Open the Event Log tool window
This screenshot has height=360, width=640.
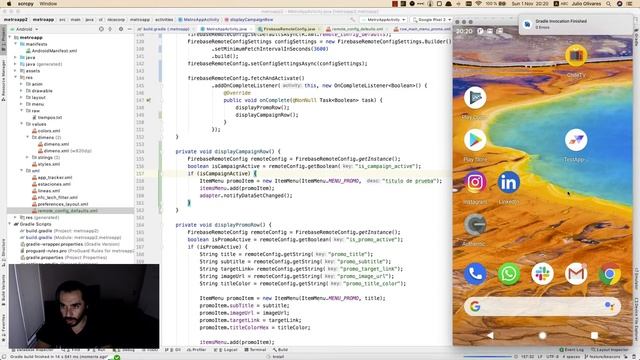click(571, 350)
